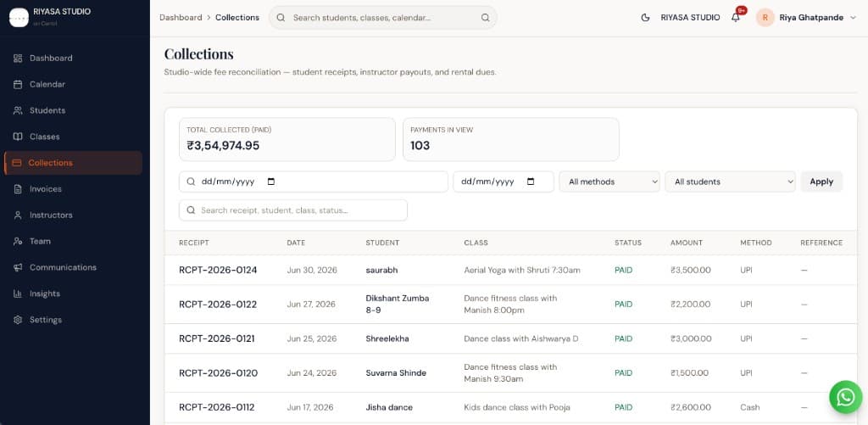
Task: Open the start date calendar picker icon
Action: coord(270,182)
